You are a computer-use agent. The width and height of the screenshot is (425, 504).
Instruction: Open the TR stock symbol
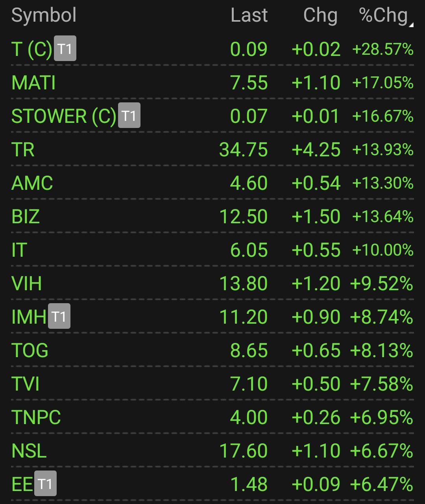pyautogui.click(x=23, y=150)
